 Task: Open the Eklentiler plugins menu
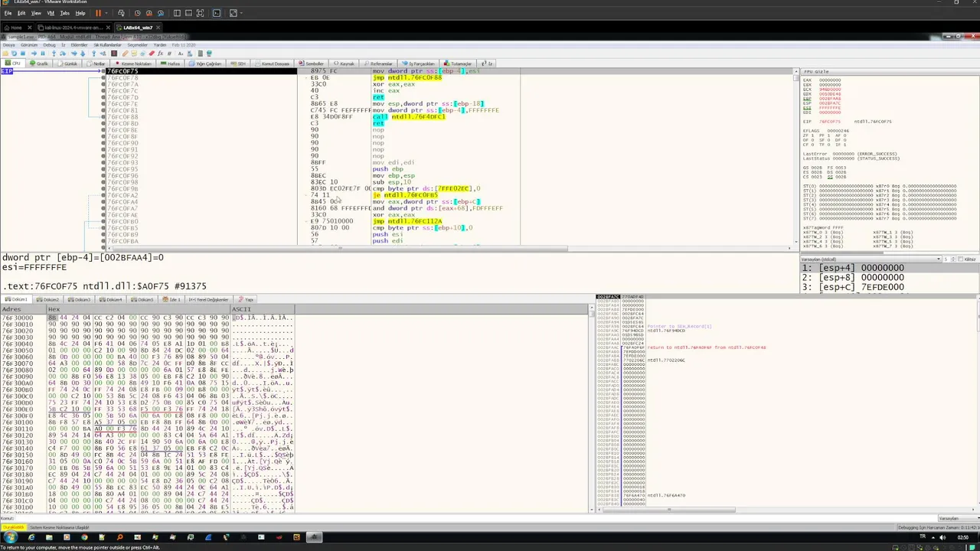pos(79,45)
